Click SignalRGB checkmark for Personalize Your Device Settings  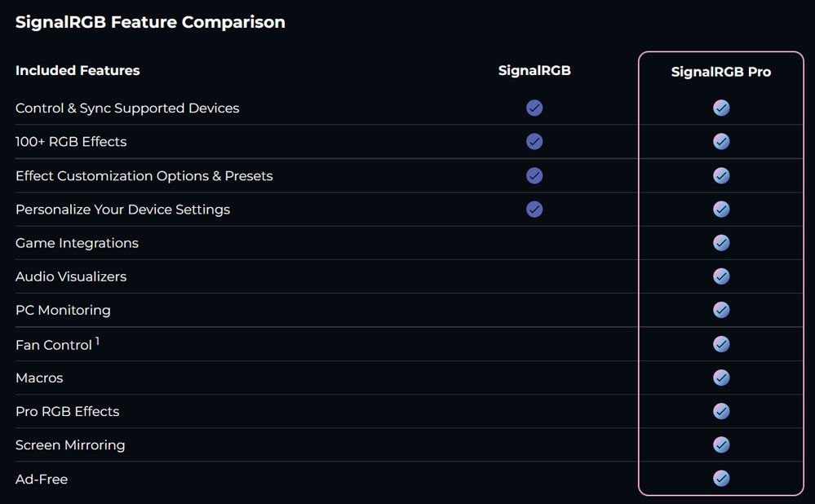coord(534,210)
